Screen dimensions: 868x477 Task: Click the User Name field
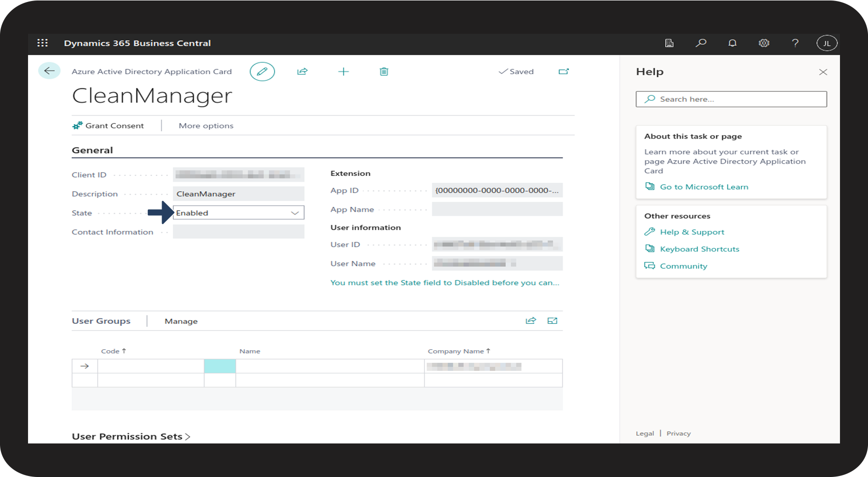tap(497, 263)
